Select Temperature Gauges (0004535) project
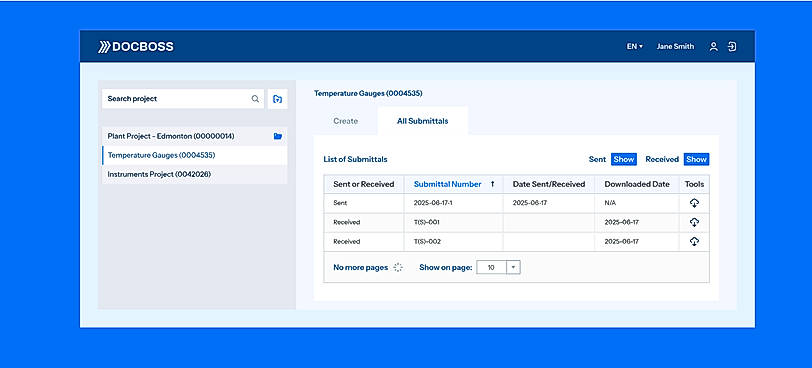The width and height of the screenshot is (812, 368). pyautogui.click(x=195, y=155)
